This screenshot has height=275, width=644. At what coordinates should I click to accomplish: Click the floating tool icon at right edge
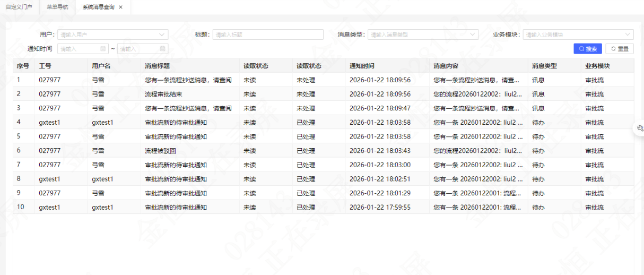639,128
